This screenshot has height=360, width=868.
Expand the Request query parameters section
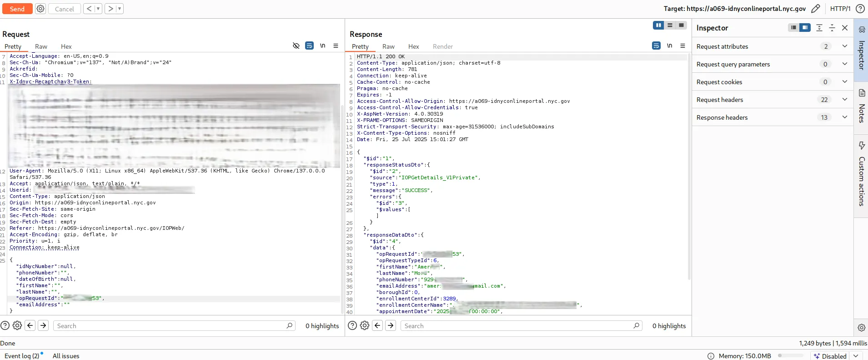tap(772, 64)
